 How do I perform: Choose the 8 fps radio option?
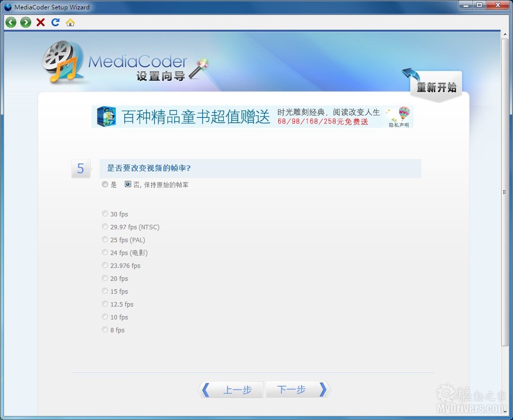[x=104, y=329]
